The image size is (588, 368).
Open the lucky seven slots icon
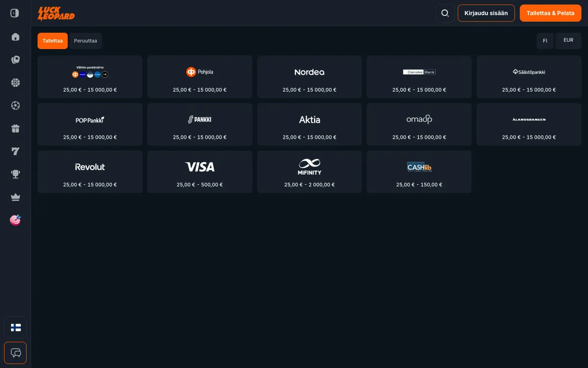tap(15, 151)
